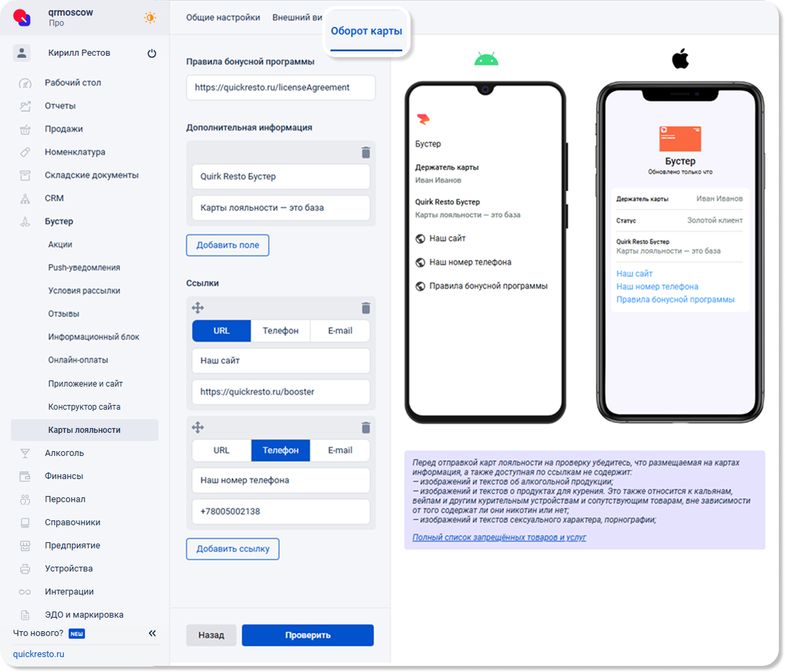Click the bonus program rules URL field

281,88
